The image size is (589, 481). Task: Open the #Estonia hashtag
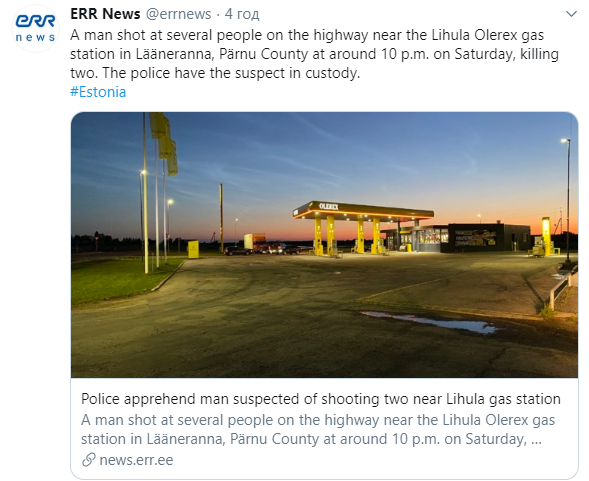(98, 92)
